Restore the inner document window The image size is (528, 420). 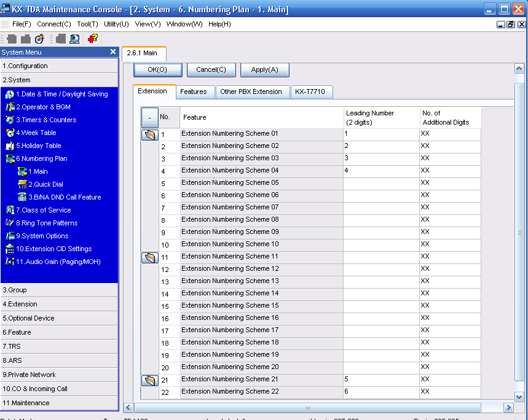[x=511, y=25]
